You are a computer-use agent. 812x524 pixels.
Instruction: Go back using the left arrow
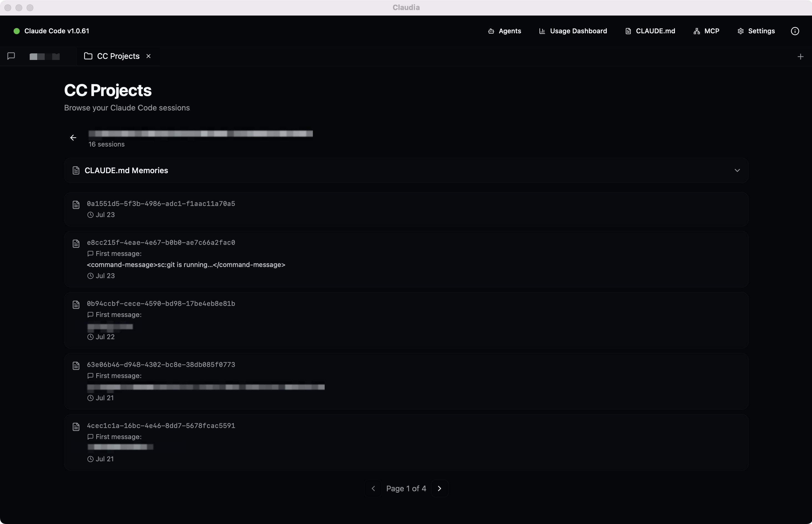pyautogui.click(x=73, y=138)
